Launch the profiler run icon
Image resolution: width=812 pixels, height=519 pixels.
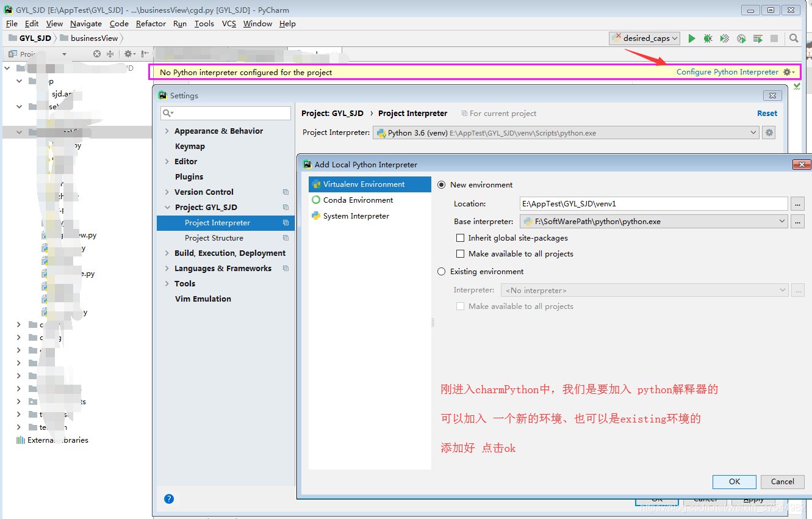741,38
